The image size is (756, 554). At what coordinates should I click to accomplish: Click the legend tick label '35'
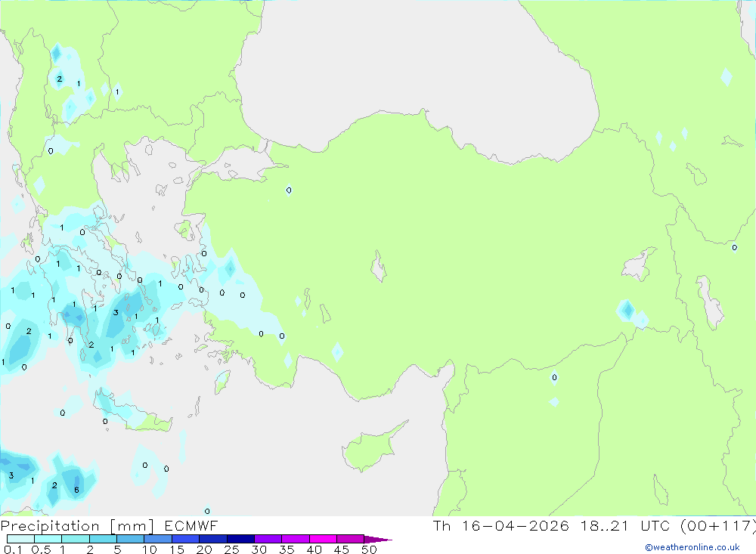287,549
